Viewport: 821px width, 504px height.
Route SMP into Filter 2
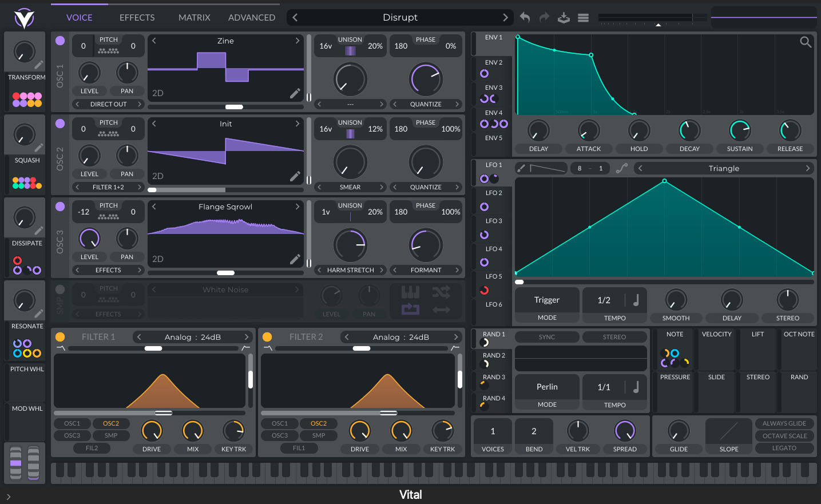point(319,435)
